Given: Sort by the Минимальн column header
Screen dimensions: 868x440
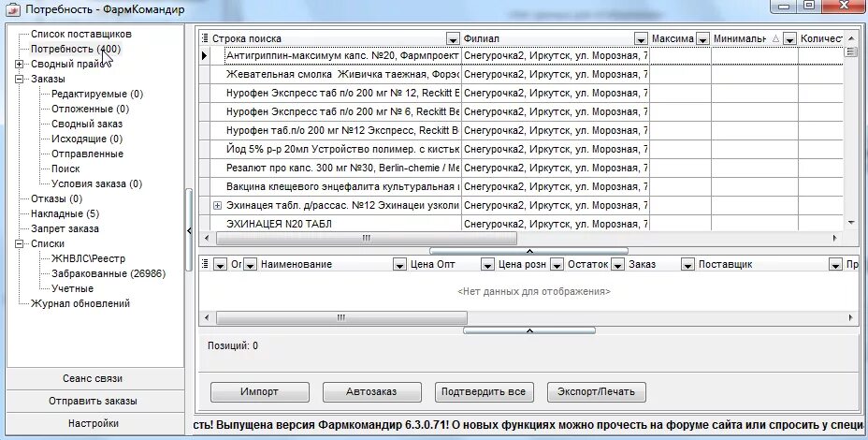Looking at the screenshot, I should pyautogui.click(x=740, y=38).
